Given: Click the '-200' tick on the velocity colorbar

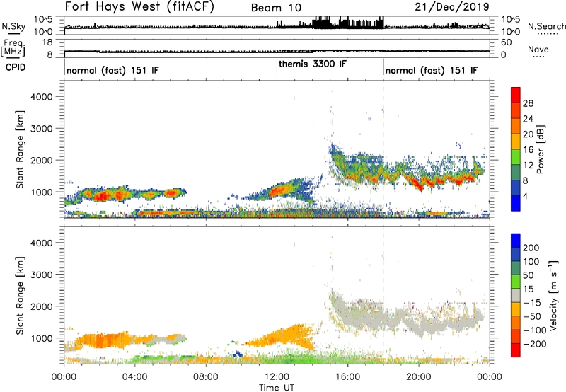Looking at the screenshot, I should (535, 344).
